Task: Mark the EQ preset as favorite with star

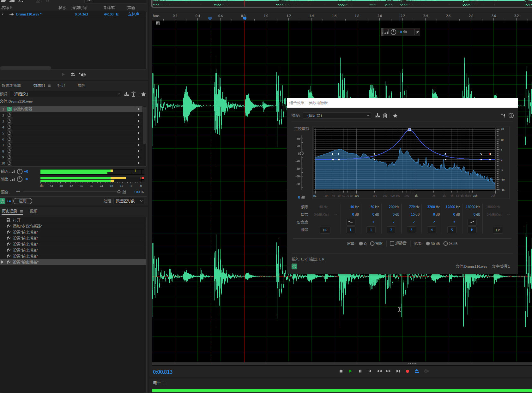Action: click(395, 116)
